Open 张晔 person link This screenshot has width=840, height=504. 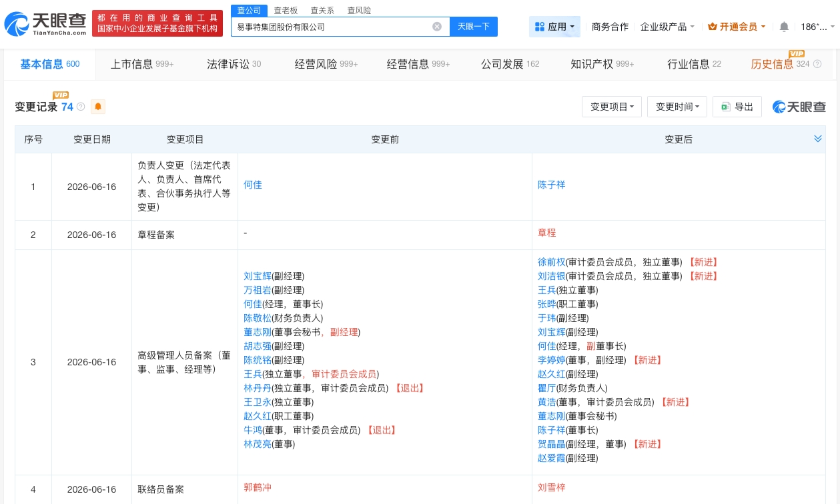[547, 304]
